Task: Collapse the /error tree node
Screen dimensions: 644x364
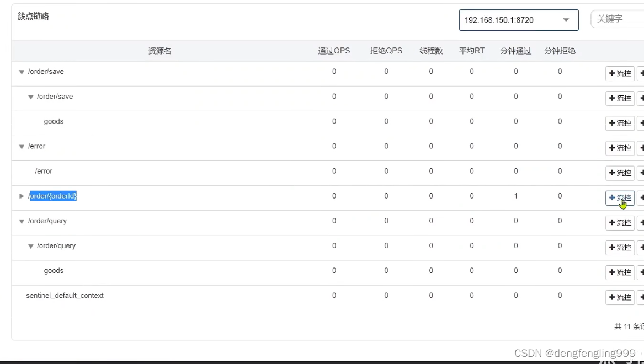Action: coord(22,147)
